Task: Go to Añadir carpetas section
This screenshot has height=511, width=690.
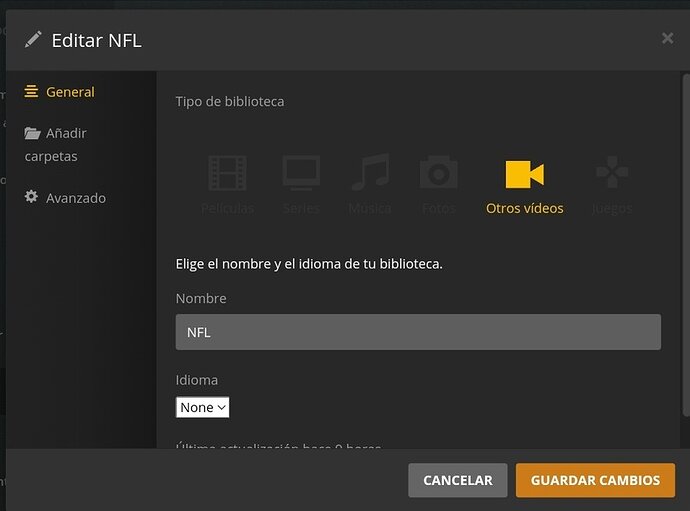Action: pos(55,144)
